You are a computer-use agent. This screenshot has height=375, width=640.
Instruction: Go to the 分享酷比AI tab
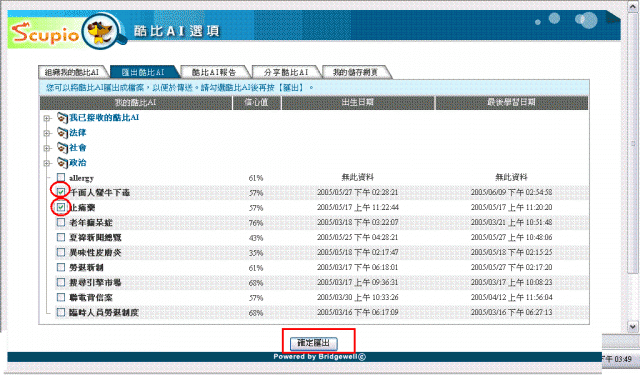click(x=286, y=73)
